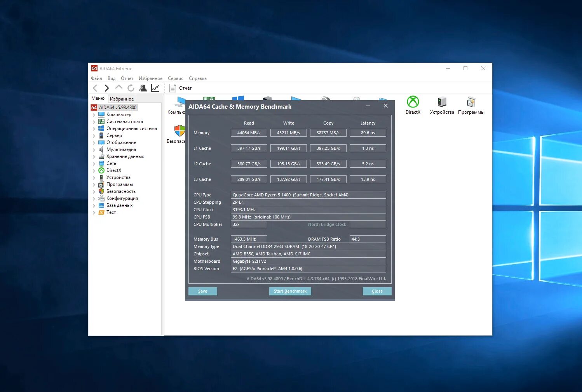Click the Save button in benchmark dialog
The height and width of the screenshot is (392, 582).
(203, 291)
